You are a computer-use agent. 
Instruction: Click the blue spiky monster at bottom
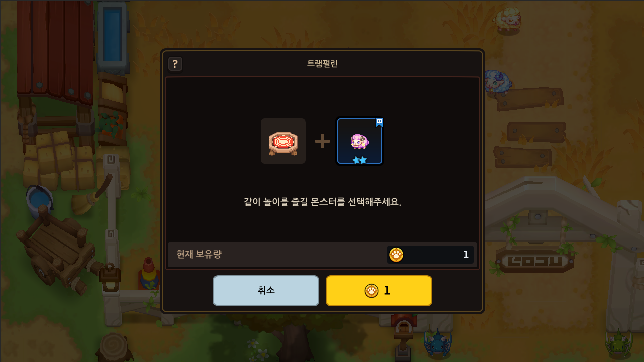pyautogui.click(x=437, y=343)
